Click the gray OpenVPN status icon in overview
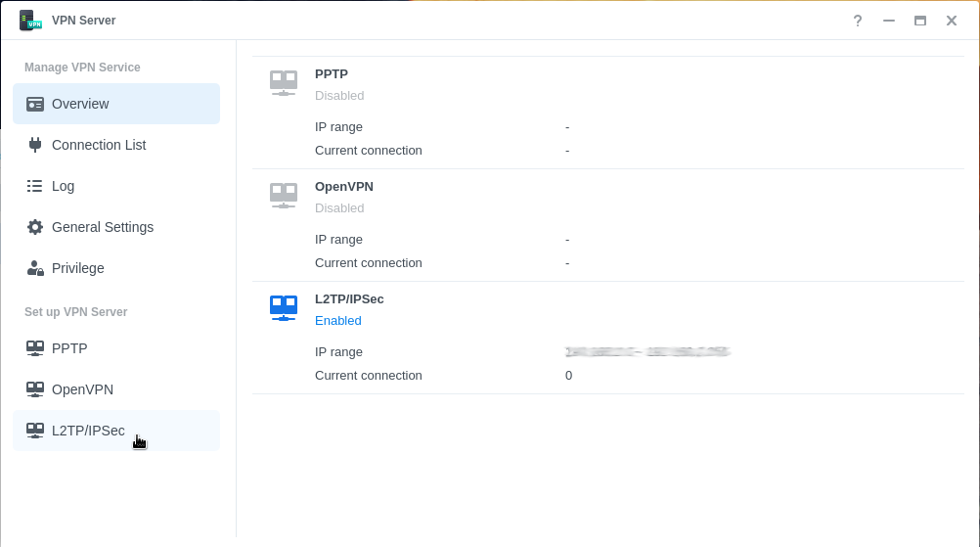Image resolution: width=980 pixels, height=547 pixels. coord(283,196)
